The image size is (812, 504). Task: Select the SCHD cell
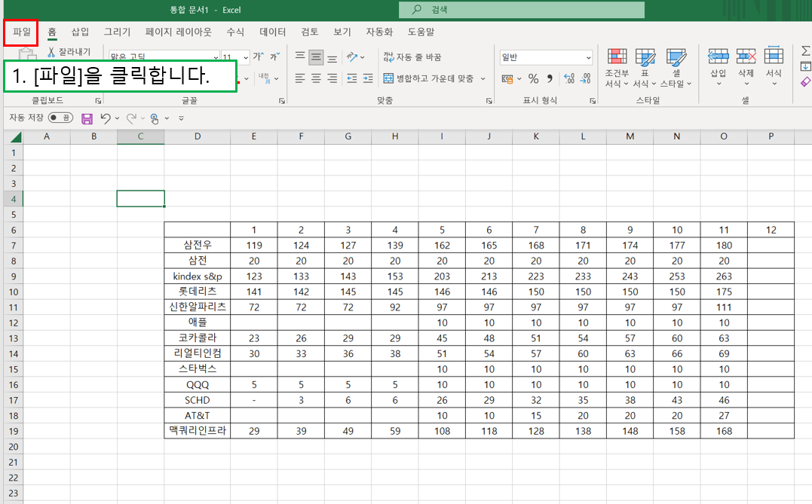[x=198, y=400]
